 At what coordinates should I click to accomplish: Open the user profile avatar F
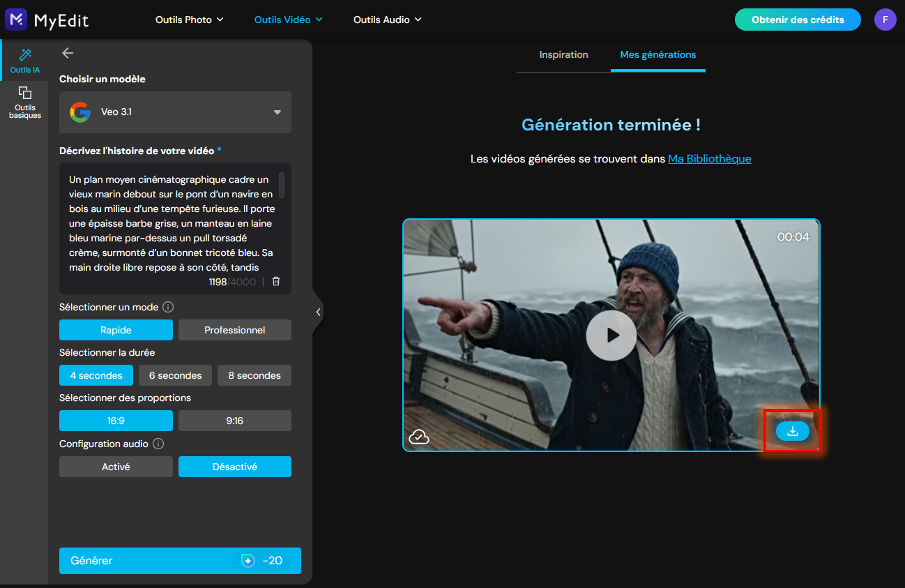click(x=885, y=19)
